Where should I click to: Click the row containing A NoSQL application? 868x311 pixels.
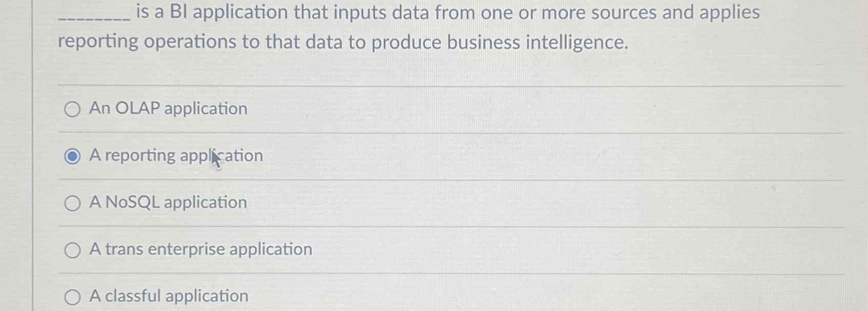coord(359,202)
